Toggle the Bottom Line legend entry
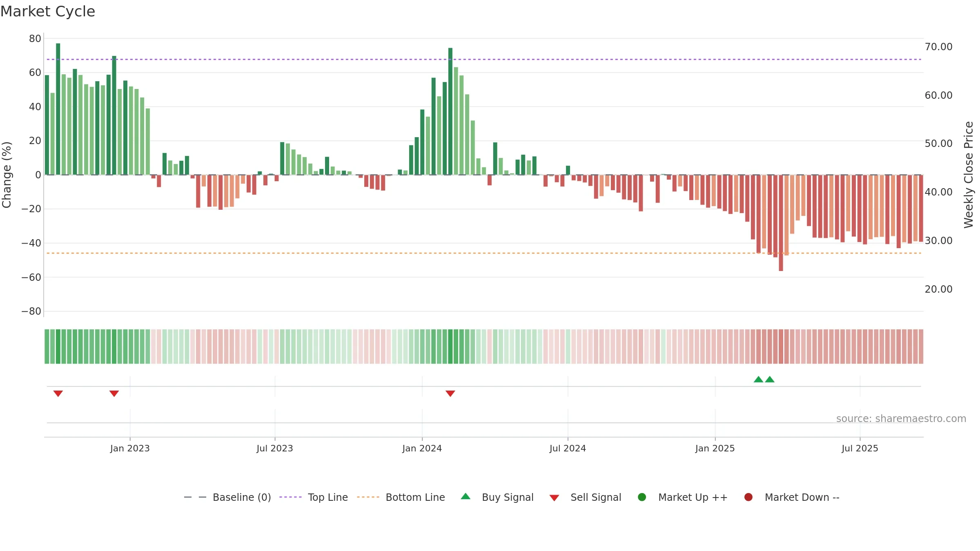Screen dimensions: 980x551 pos(401,497)
